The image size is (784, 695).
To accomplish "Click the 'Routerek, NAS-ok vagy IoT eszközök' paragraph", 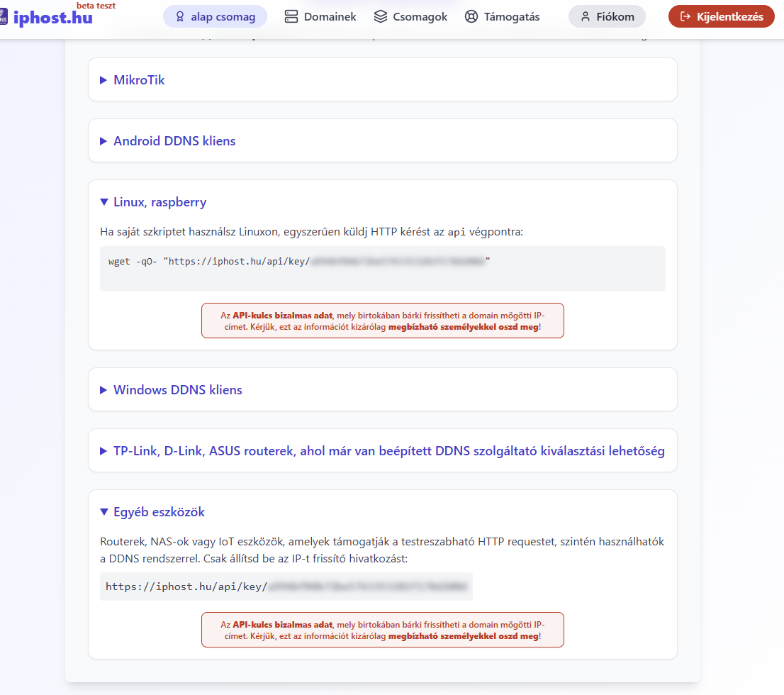I will pyautogui.click(x=382, y=550).
